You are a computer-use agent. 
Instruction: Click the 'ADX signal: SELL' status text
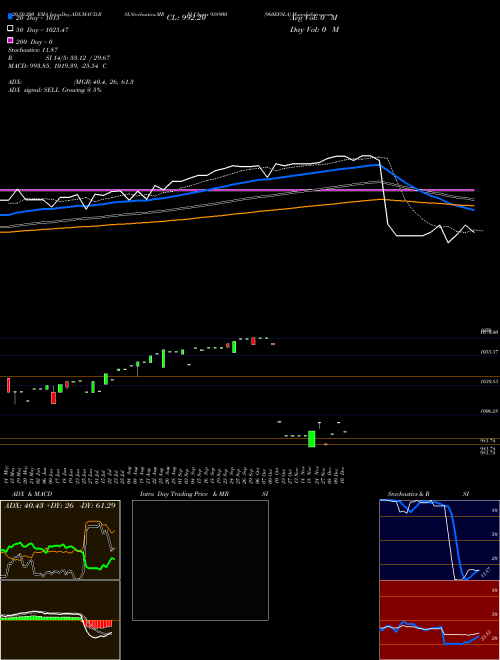[55, 90]
